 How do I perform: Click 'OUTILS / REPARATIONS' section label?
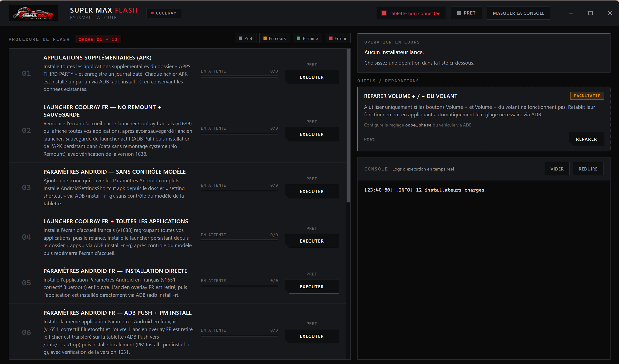(388, 81)
